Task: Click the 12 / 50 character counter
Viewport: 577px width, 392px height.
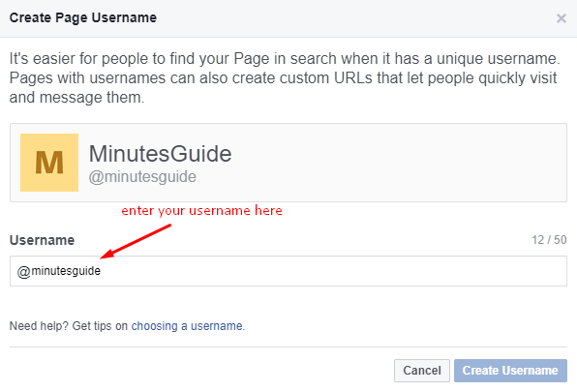Action: click(x=549, y=240)
